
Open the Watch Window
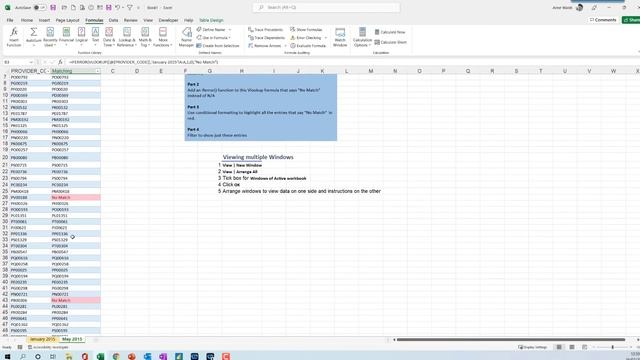point(340,37)
